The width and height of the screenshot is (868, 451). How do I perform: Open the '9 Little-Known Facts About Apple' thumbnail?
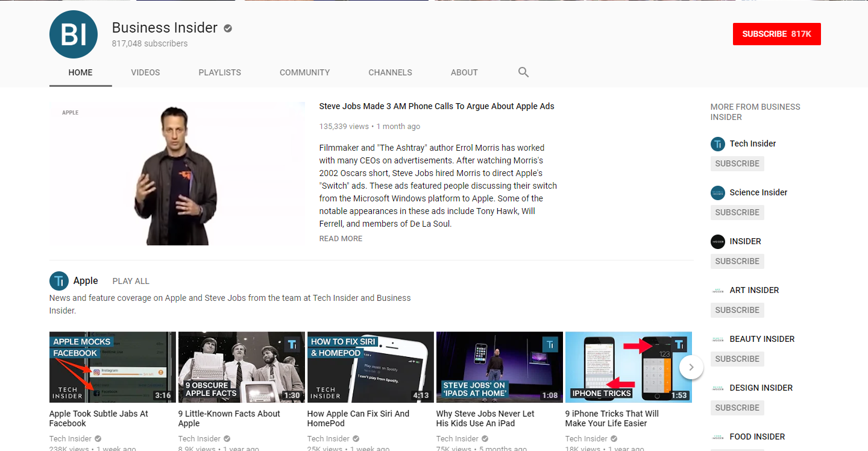tap(241, 367)
